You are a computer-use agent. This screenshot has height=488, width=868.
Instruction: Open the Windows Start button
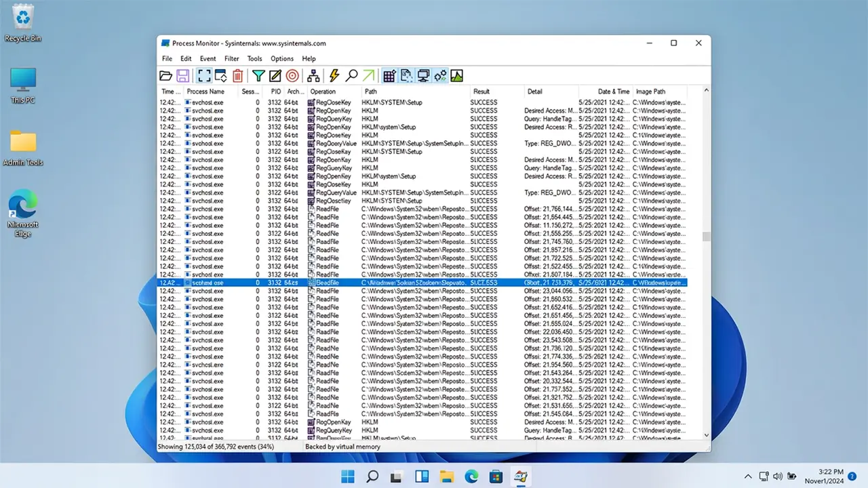pyautogui.click(x=347, y=476)
